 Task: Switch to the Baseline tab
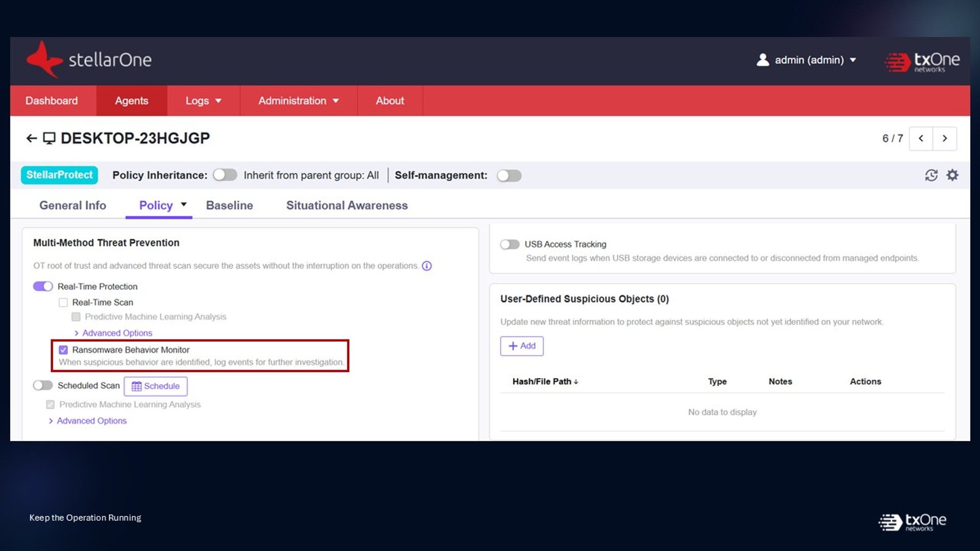point(229,205)
